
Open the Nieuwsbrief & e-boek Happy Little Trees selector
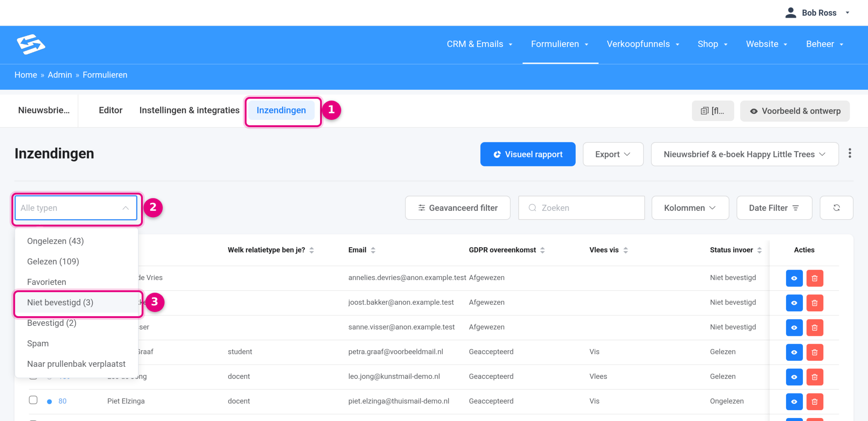[745, 154]
